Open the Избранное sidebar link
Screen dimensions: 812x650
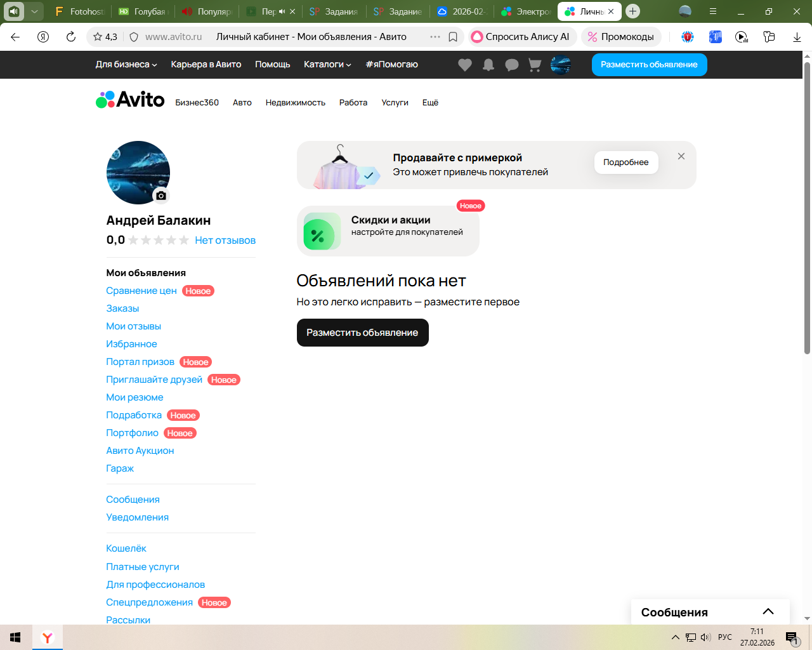(131, 344)
